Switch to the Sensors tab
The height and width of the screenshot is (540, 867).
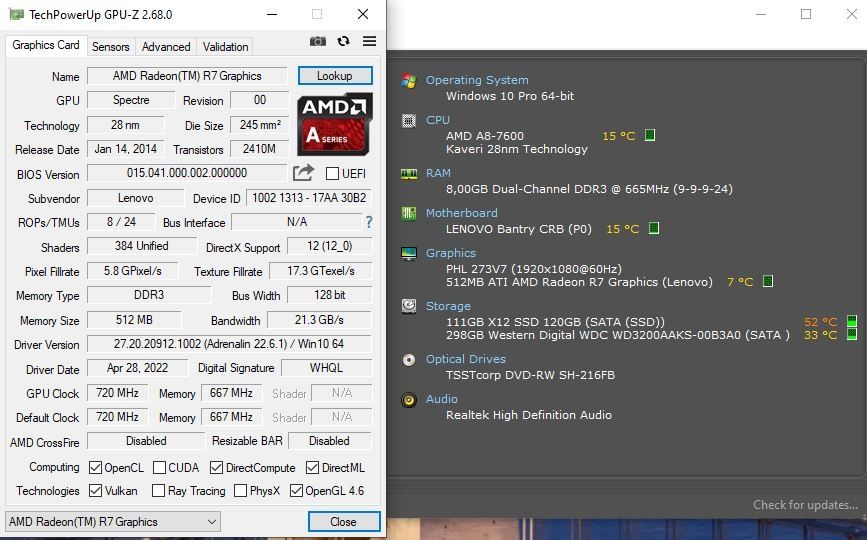click(111, 47)
